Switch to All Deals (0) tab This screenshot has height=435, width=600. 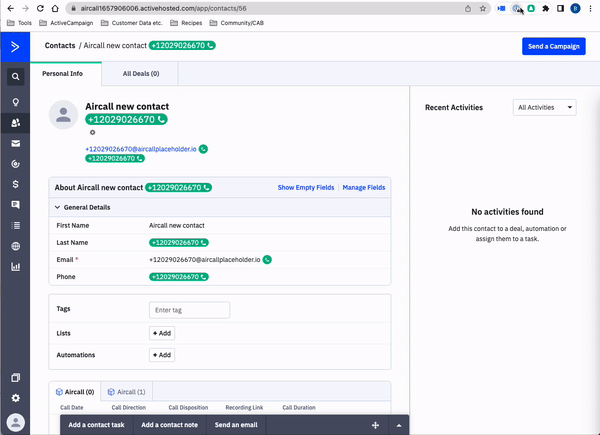pos(140,73)
